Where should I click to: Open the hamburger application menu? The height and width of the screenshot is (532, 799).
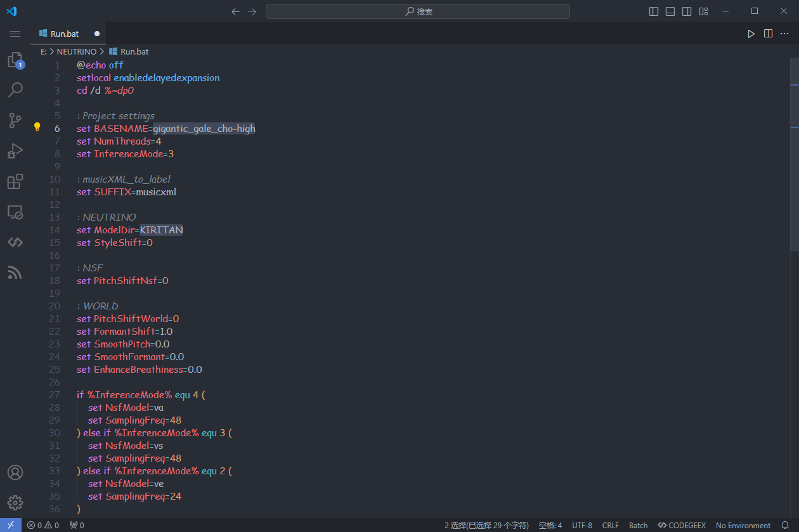[x=15, y=34]
